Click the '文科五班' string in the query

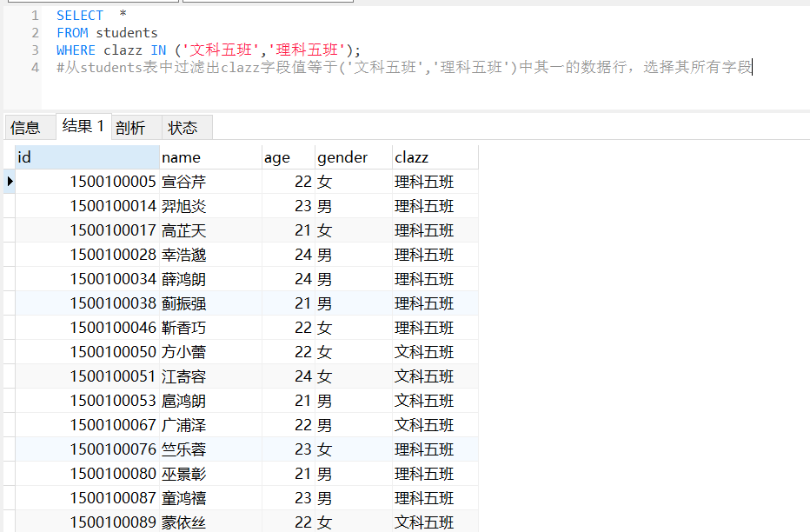click(221, 50)
